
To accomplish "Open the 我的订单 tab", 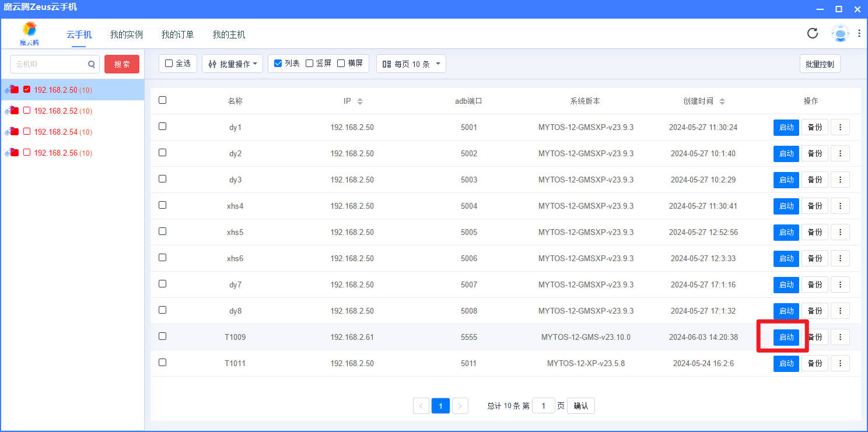I will tap(177, 34).
